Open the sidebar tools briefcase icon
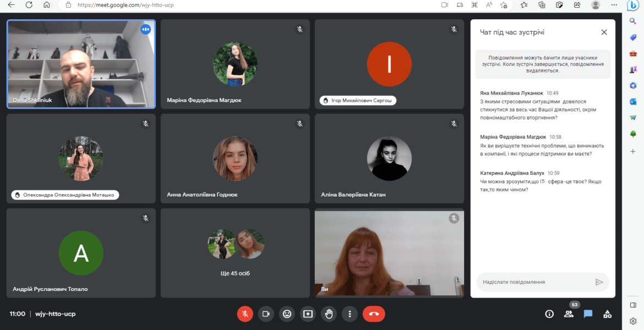The height and width of the screenshot is (330, 644). point(633,53)
